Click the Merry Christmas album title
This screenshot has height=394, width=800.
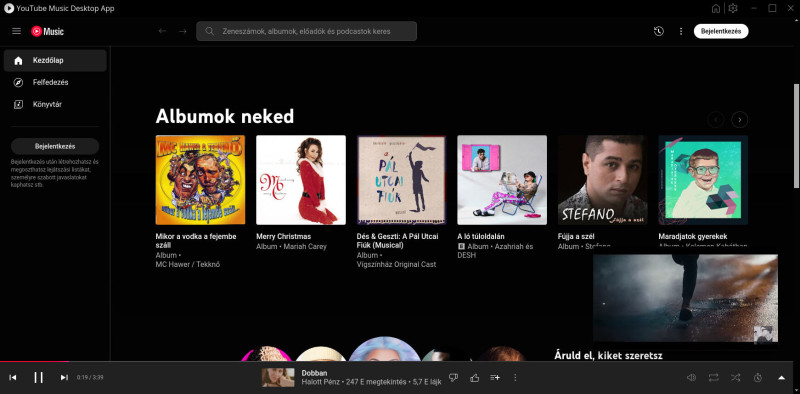(x=283, y=236)
